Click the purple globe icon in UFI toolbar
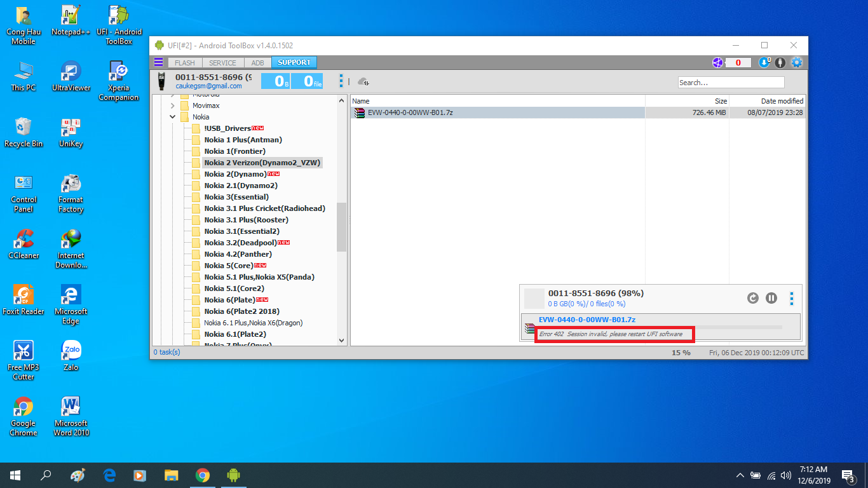This screenshot has height=488, width=868. [x=717, y=62]
